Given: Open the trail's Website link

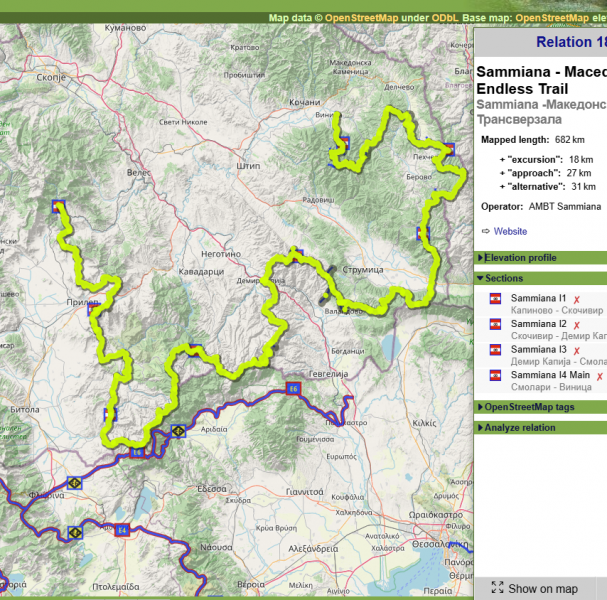Looking at the screenshot, I should click(510, 231).
